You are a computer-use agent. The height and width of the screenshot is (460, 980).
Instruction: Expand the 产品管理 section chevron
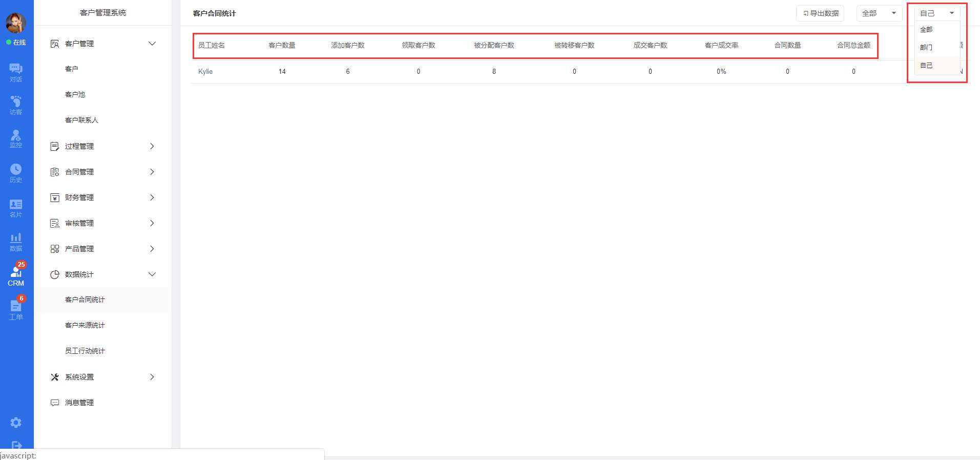(152, 249)
